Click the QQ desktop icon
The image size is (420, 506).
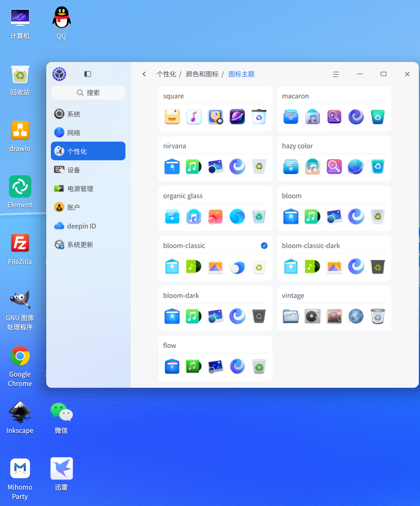61,23
